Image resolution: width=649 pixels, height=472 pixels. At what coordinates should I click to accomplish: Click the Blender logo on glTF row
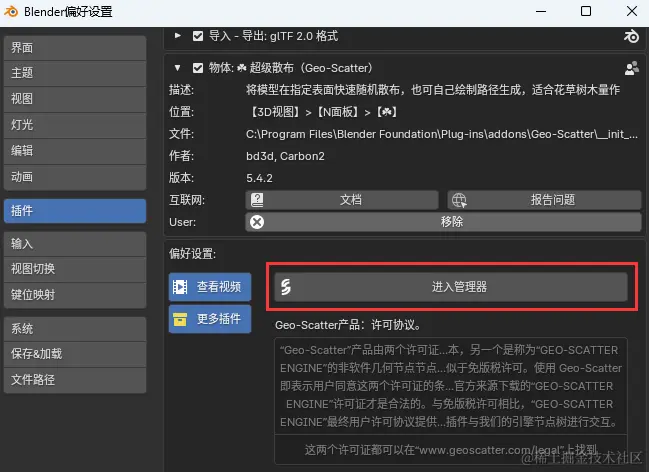coord(631,36)
